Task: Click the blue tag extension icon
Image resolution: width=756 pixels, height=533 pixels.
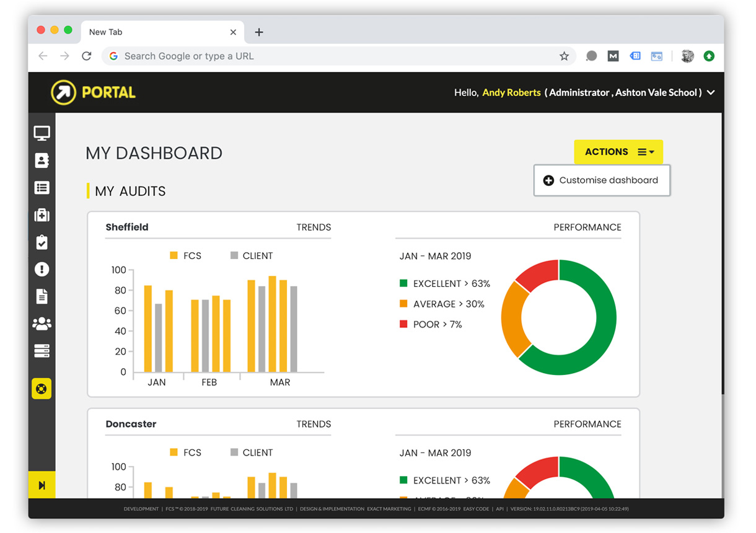Action: (x=635, y=56)
